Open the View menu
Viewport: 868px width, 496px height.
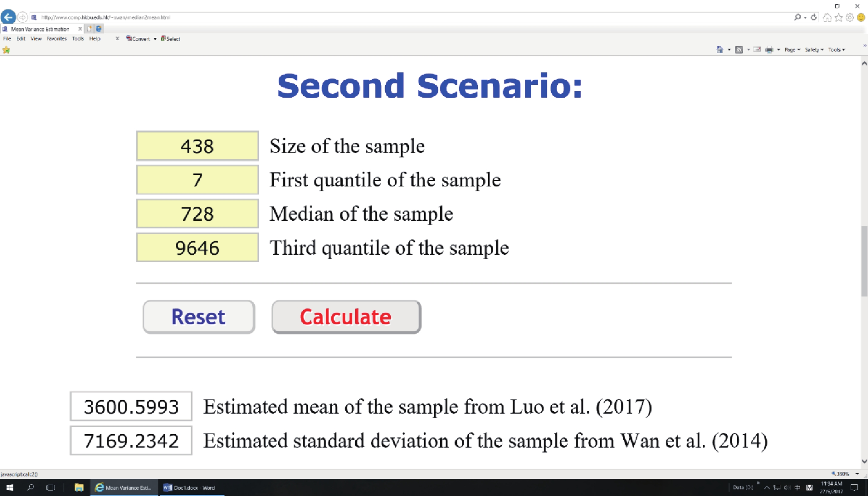36,39
